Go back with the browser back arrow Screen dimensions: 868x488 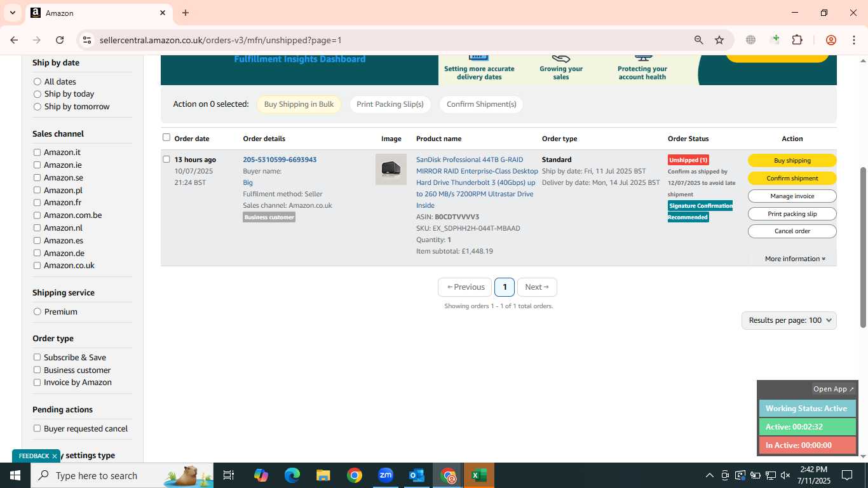[x=14, y=40]
